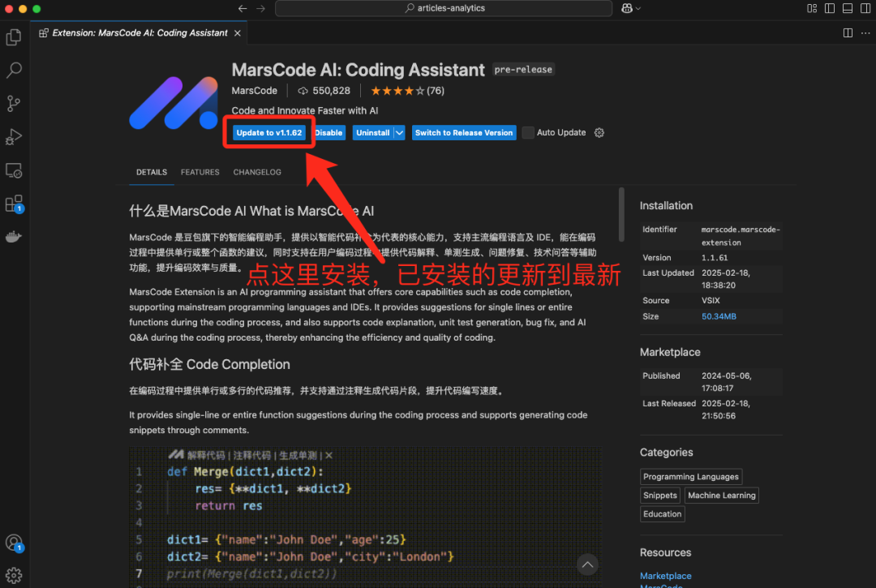Open the Run and Debug view
Viewport: 876px width, 588px height.
click(14, 137)
